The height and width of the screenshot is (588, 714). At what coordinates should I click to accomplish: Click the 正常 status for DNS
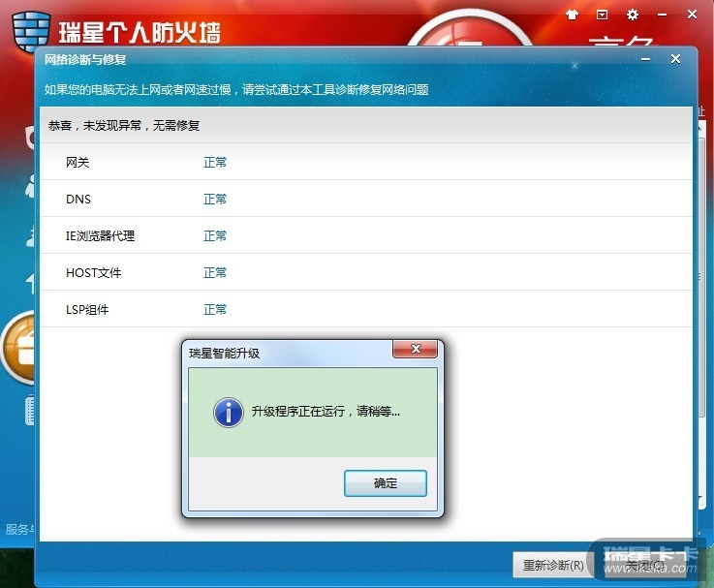[215, 199]
